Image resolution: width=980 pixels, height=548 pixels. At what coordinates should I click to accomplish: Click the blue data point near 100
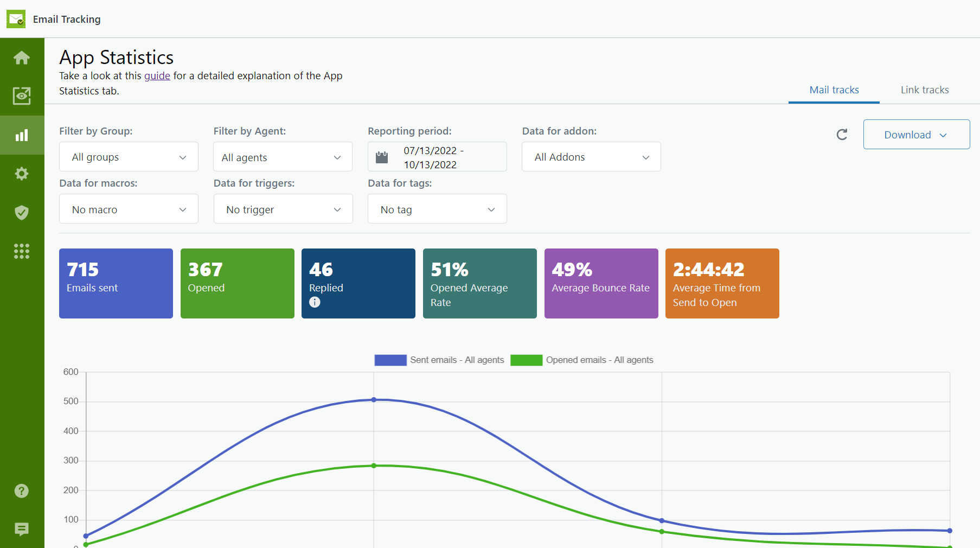[x=662, y=520]
